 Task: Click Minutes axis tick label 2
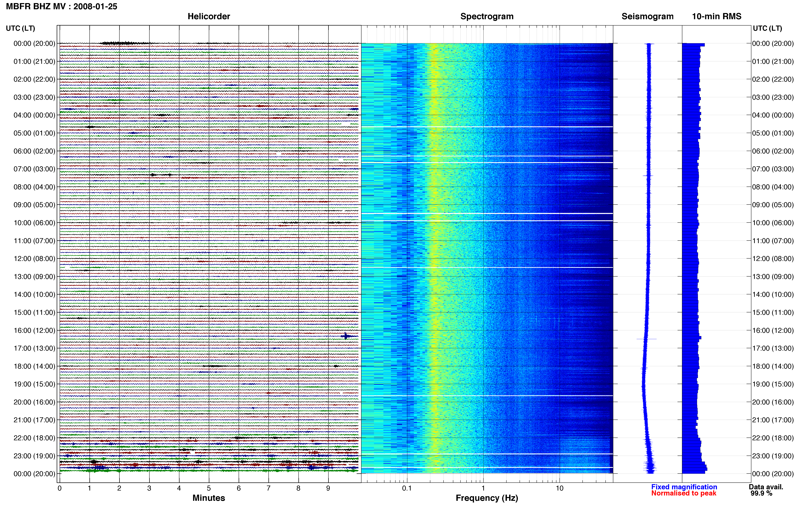pyautogui.click(x=119, y=488)
